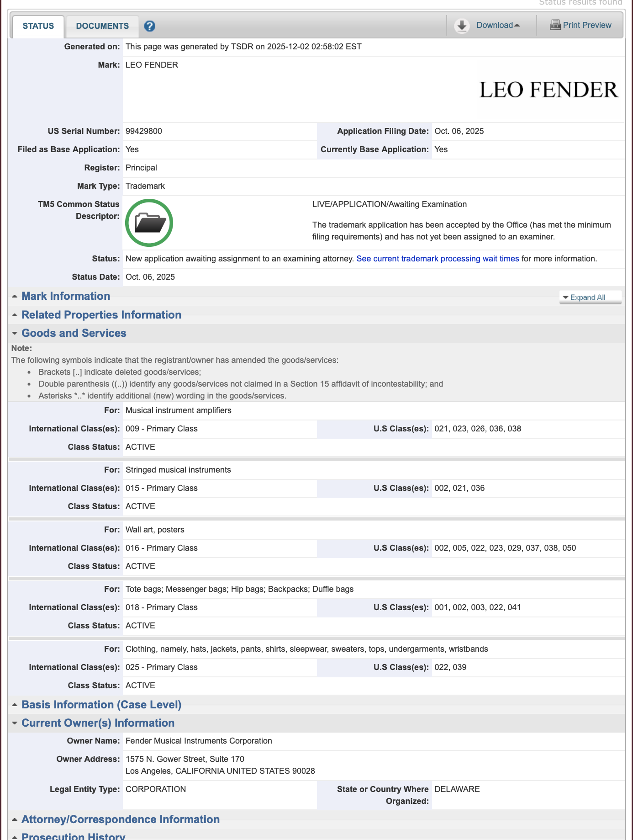
Task: Select the 016 - Primary Class value
Action: [162, 548]
